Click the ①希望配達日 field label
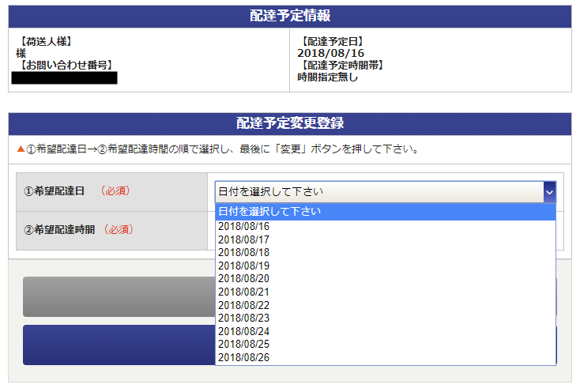 [54, 191]
